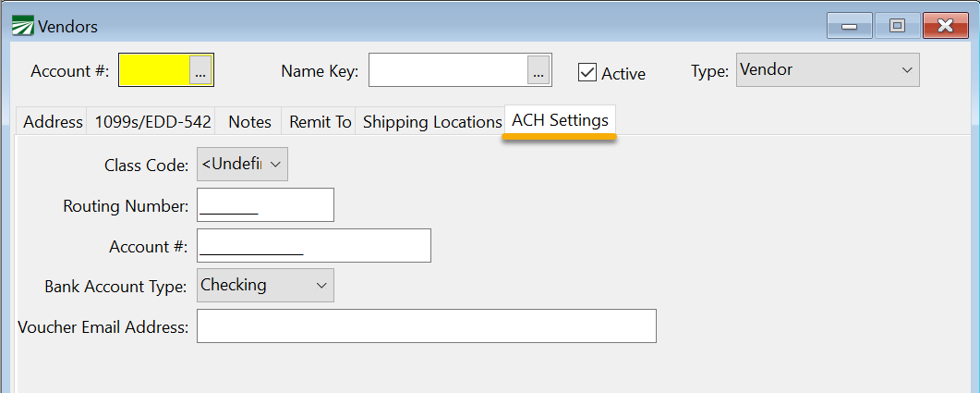Image resolution: width=980 pixels, height=393 pixels.
Task: Select the Notes tab
Action: pos(249,122)
